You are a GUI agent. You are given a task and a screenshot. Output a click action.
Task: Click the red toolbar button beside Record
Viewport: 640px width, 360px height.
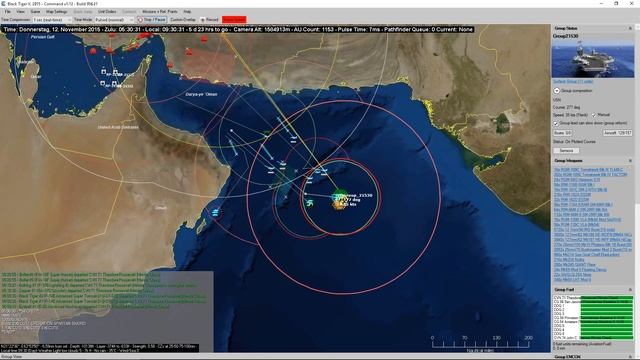234,20
